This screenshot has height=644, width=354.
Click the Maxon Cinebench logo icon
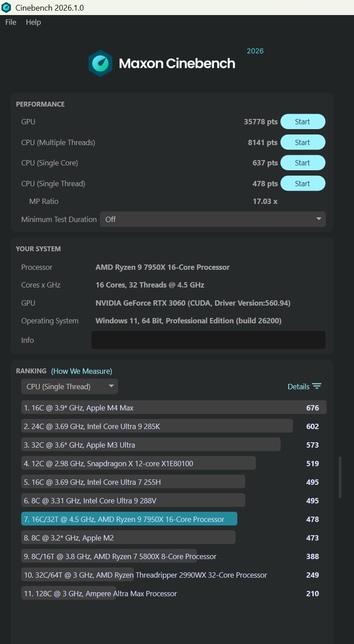101,63
